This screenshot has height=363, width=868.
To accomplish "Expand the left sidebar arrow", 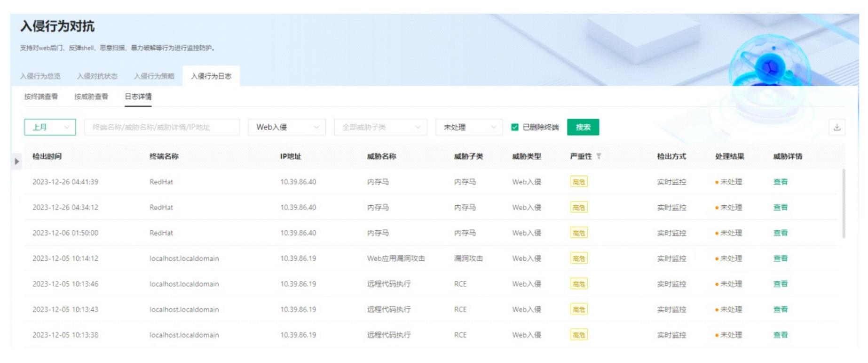I will click(x=16, y=161).
